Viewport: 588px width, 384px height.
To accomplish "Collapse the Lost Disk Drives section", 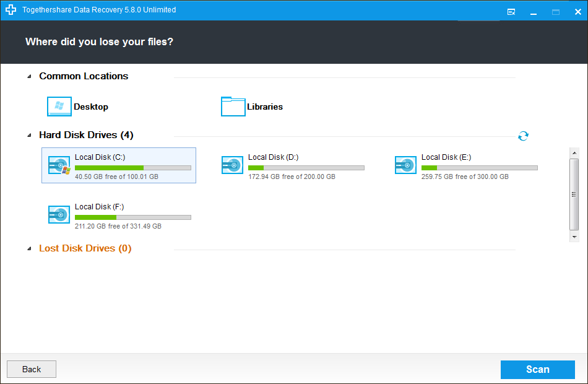I will [x=29, y=248].
